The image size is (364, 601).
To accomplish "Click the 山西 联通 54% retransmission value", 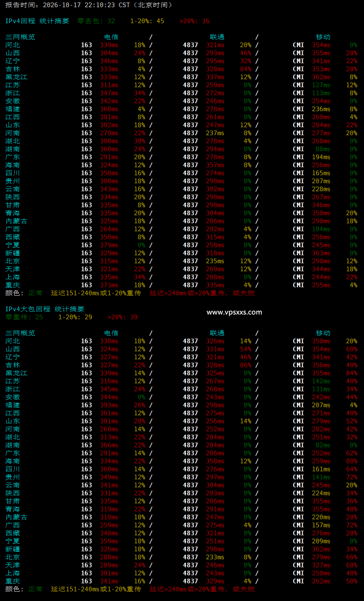I will click(x=246, y=349).
